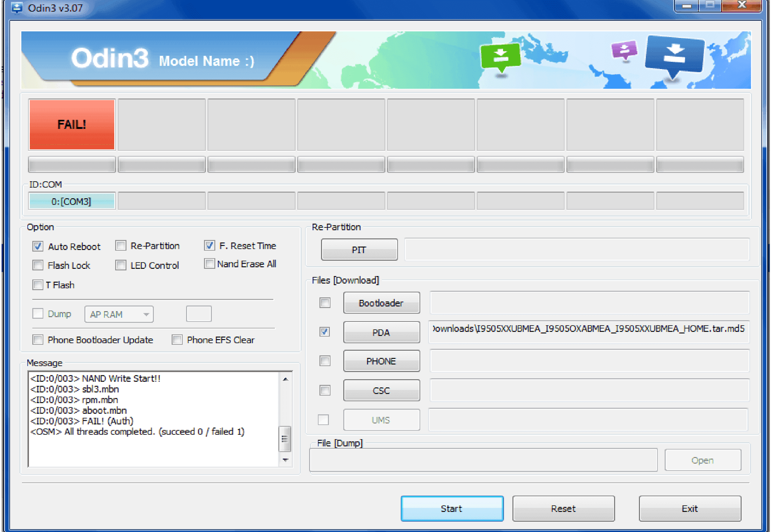Click the PIT file path field

(577, 249)
